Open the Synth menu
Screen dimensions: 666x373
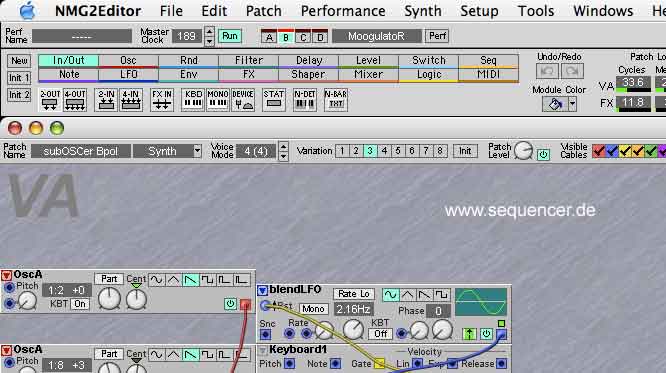423,11
